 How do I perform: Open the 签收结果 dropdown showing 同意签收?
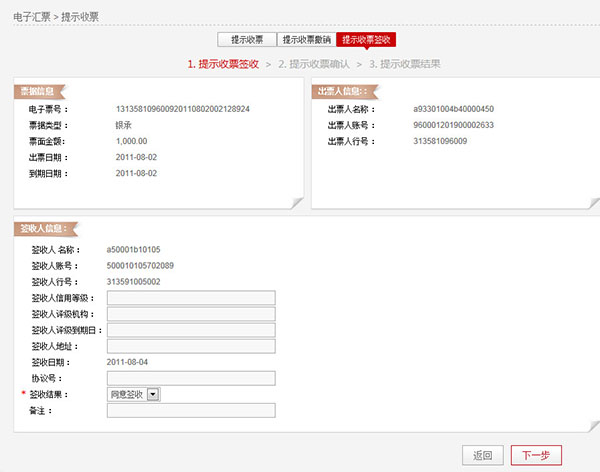[134, 394]
